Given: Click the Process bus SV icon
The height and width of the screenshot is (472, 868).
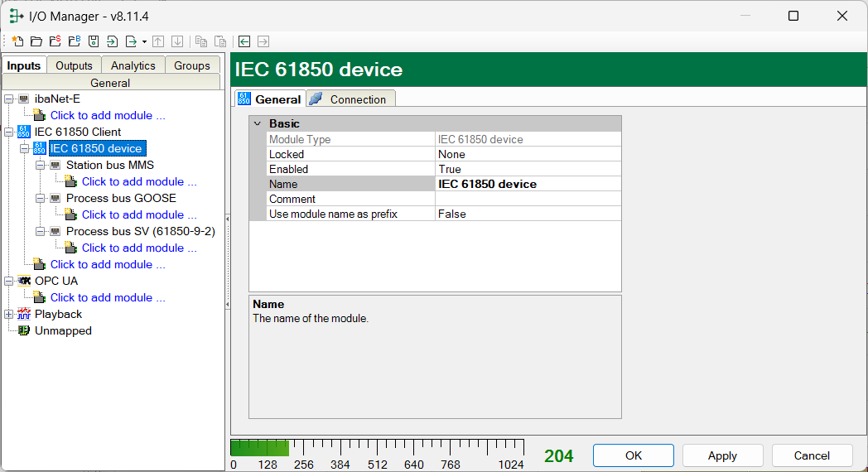Looking at the screenshot, I should pyautogui.click(x=55, y=232).
